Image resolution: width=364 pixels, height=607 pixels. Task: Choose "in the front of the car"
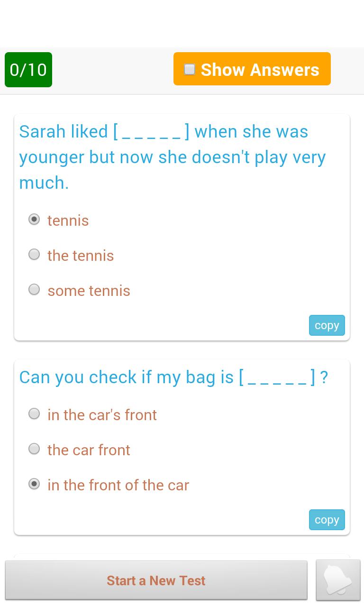[34, 484]
